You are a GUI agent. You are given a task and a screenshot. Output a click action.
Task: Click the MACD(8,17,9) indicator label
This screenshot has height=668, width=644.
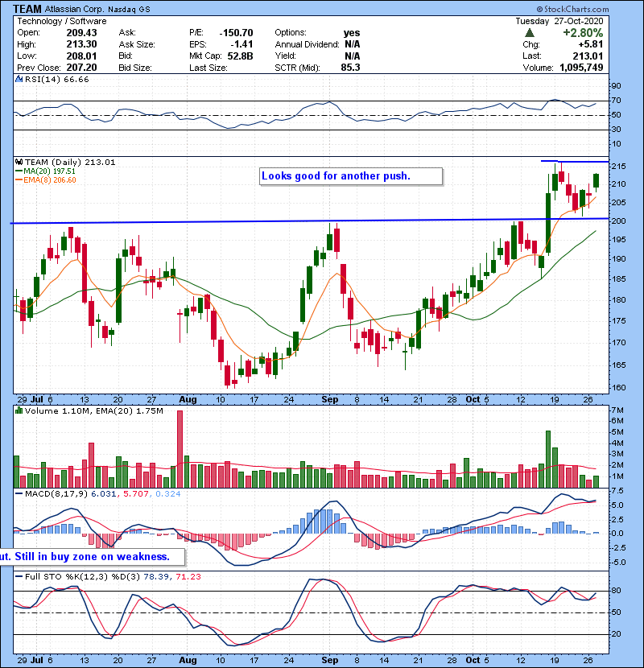point(56,494)
